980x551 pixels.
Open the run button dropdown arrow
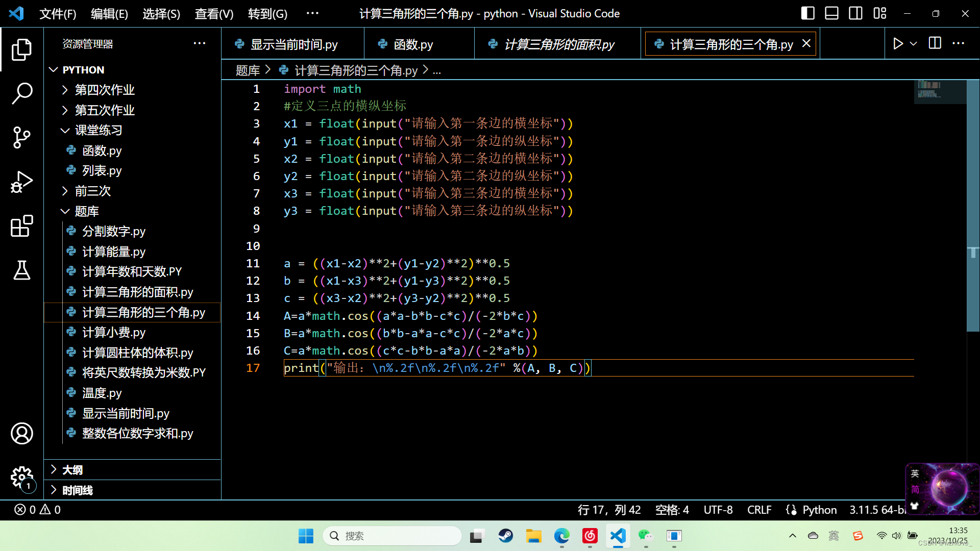click(x=914, y=44)
